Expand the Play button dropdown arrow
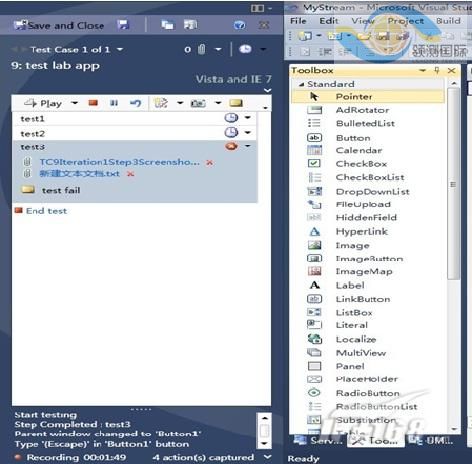Viewport: 472px width, 464px height. tap(75, 103)
